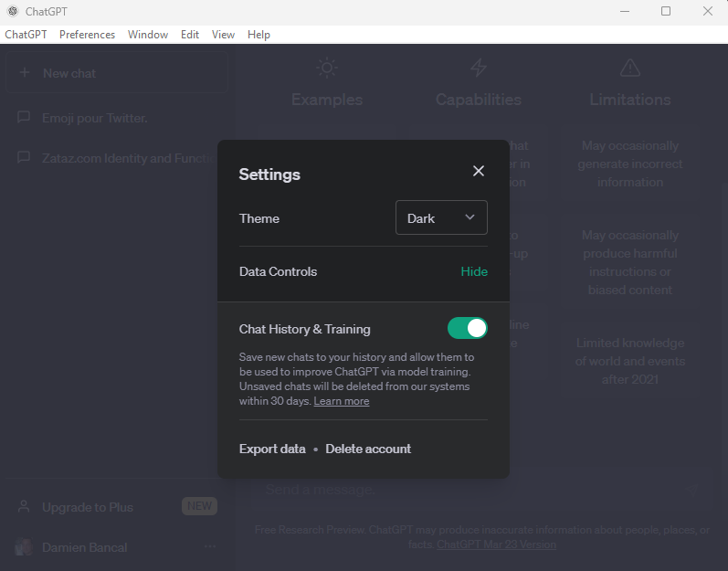Click the NEW badge in sidebar
Image resolution: width=728 pixels, height=571 pixels.
(199, 506)
